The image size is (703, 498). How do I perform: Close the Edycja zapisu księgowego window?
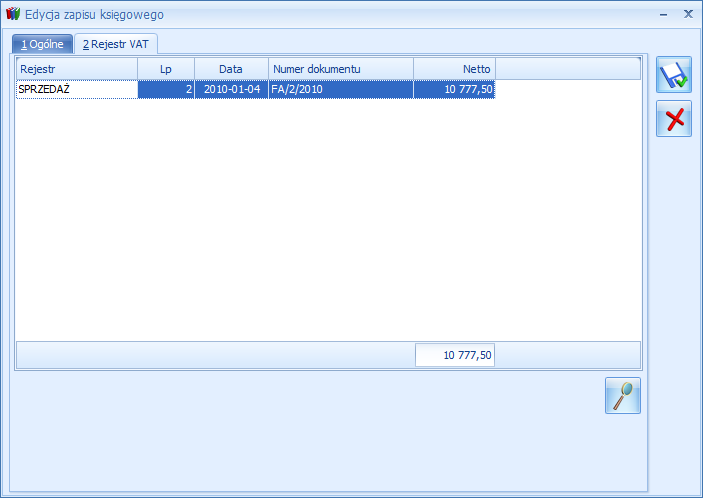[688, 14]
